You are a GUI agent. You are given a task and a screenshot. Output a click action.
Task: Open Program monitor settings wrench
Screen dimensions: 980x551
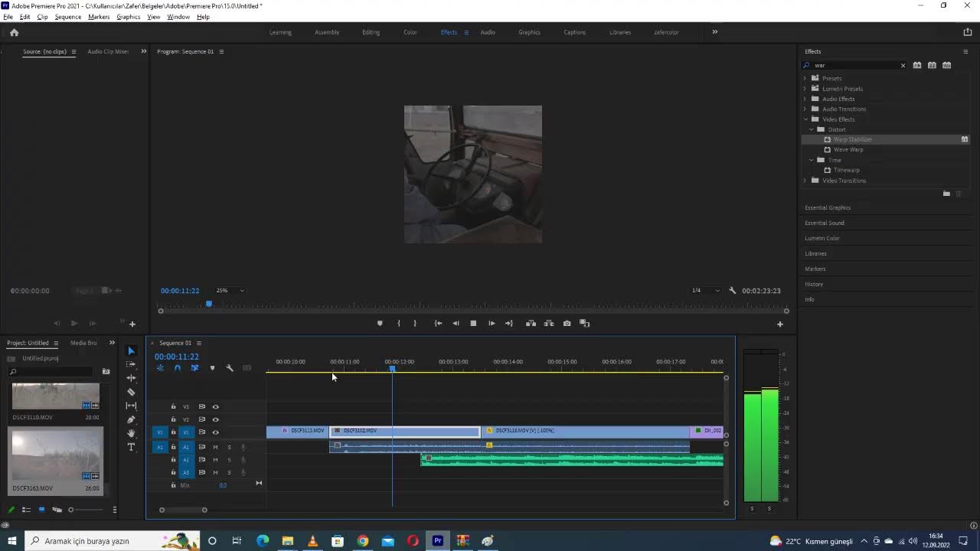click(732, 291)
